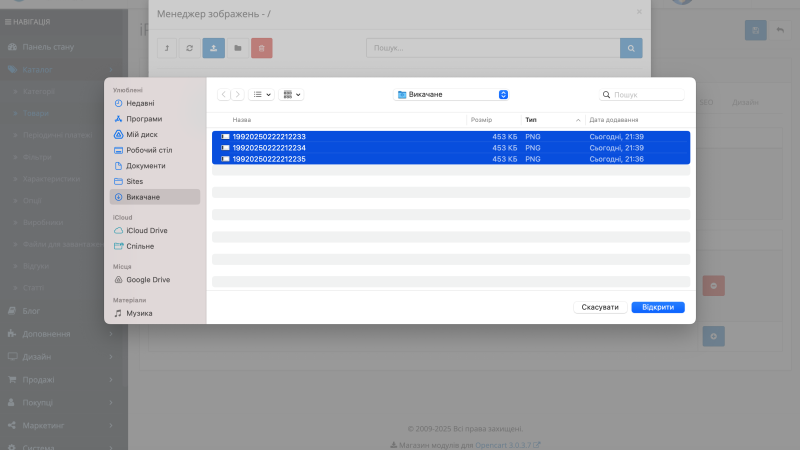
Task: Create new folder in image manager
Action: click(x=238, y=48)
